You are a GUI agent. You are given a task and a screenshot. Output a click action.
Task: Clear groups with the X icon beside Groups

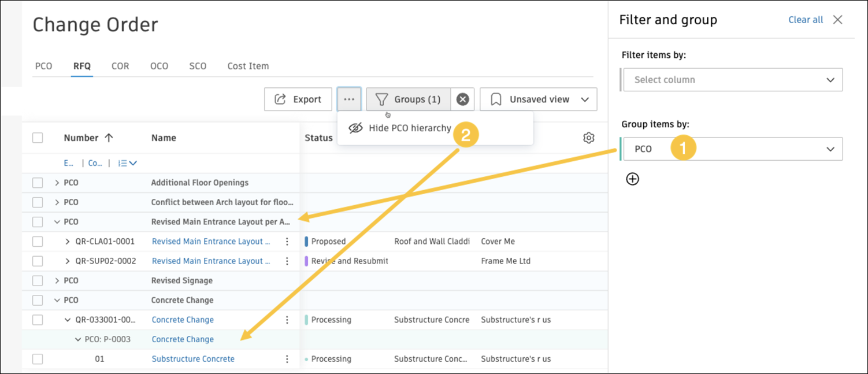coord(462,99)
